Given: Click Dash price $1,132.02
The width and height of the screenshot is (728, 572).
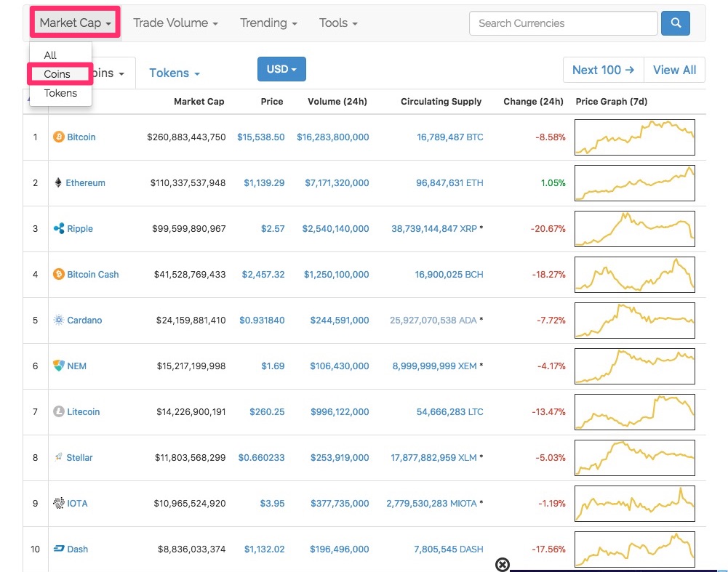Looking at the screenshot, I should (264, 549).
